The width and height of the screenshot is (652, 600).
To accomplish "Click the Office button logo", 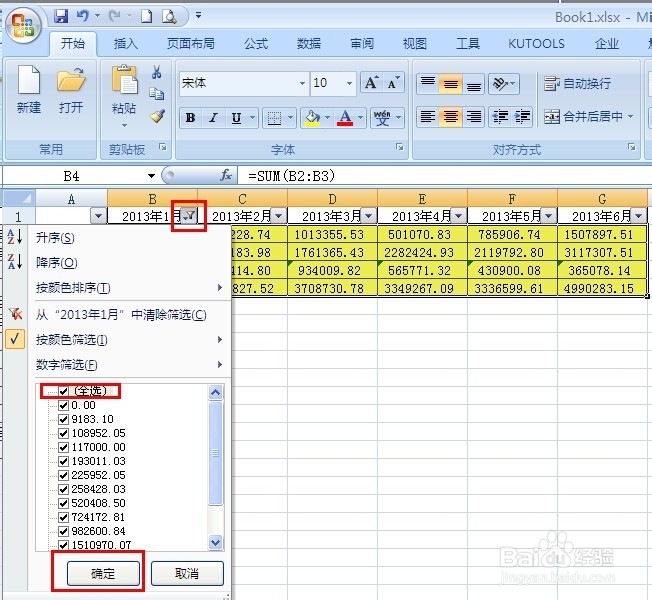I will coord(23,26).
